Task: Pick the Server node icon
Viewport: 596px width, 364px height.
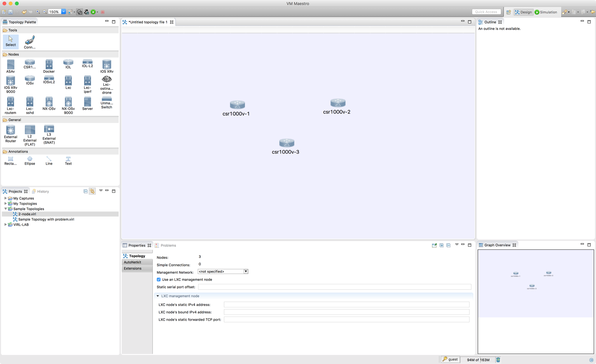Action: click(87, 104)
